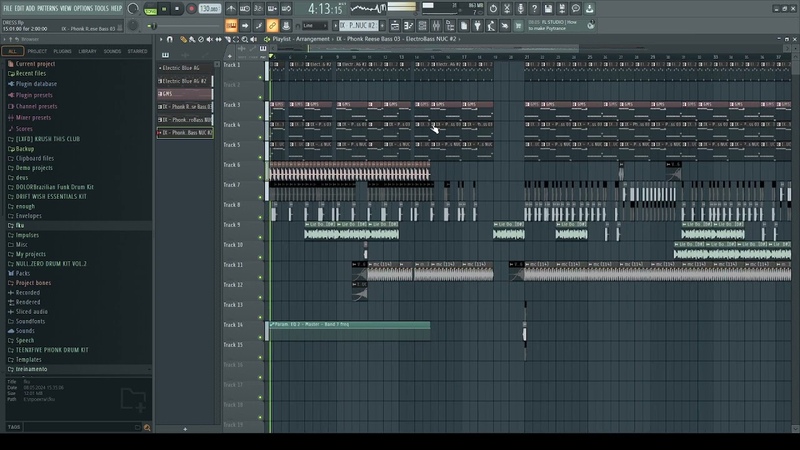Mute Track 9 with its green dot
The width and height of the screenshot is (800, 450).
tap(260, 237)
